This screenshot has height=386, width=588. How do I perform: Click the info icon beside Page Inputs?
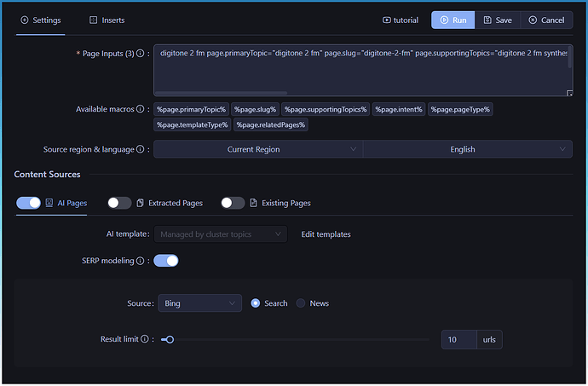pos(141,54)
